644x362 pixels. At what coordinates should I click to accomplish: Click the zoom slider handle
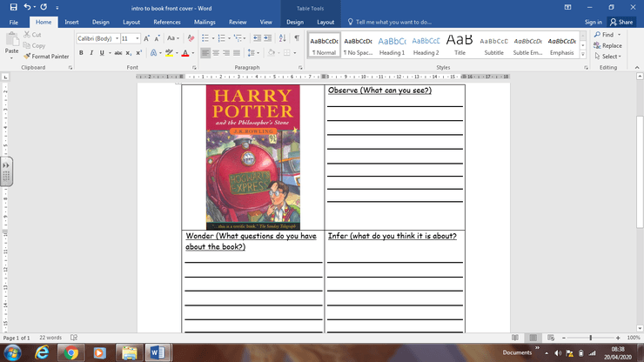[x=591, y=338]
